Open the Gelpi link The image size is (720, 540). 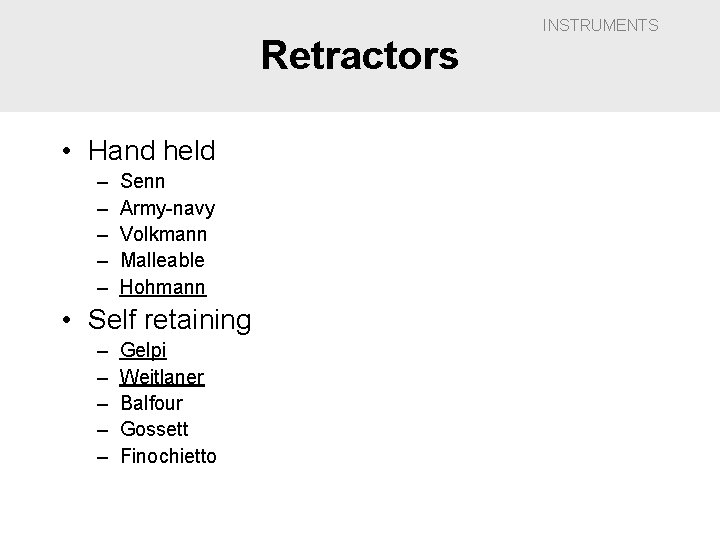click(x=143, y=351)
